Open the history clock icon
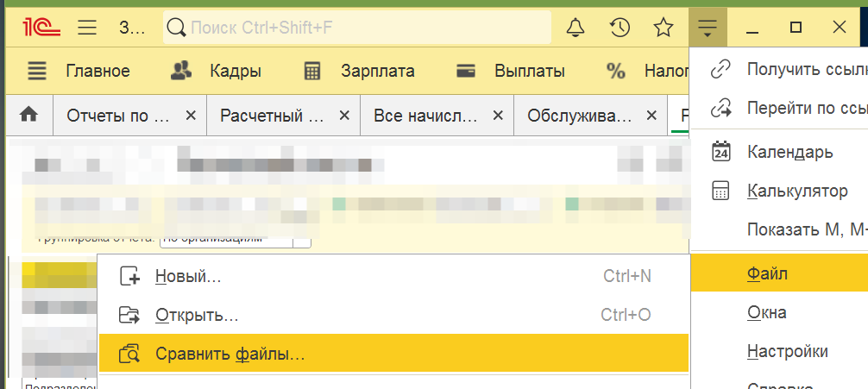The height and width of the screenshot is (389, 868). pos(620,27)
